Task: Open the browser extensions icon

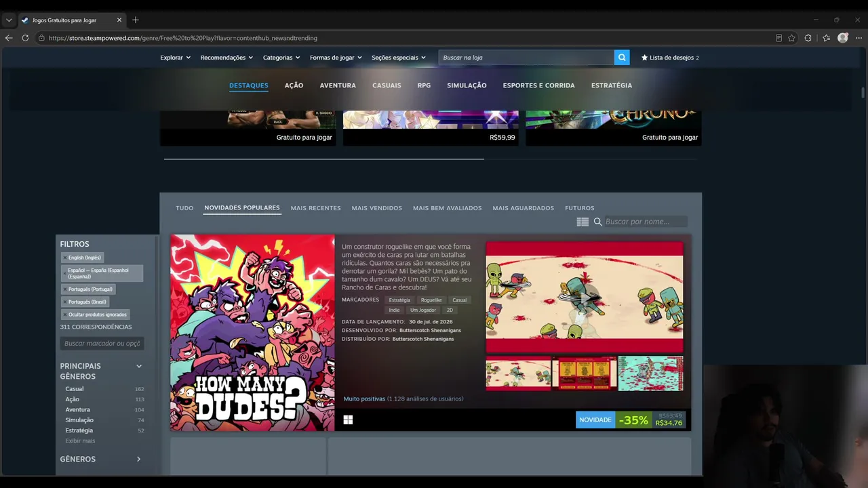Action: tap(808, 38)
